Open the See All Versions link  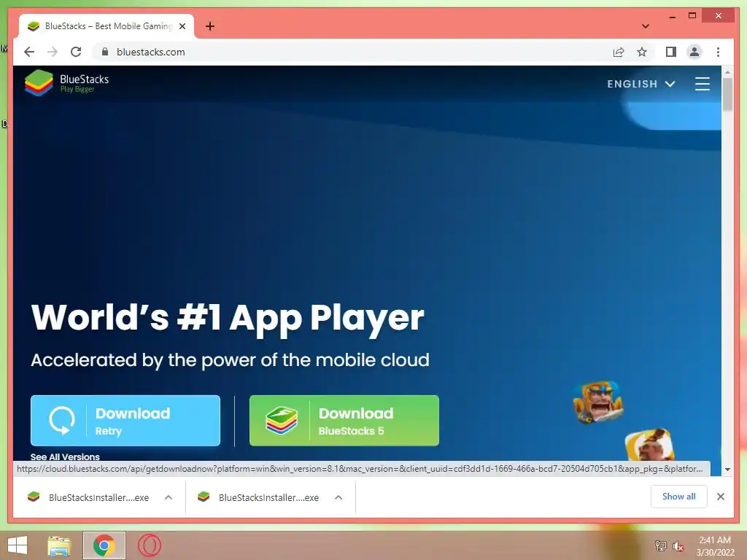(65, 456)
